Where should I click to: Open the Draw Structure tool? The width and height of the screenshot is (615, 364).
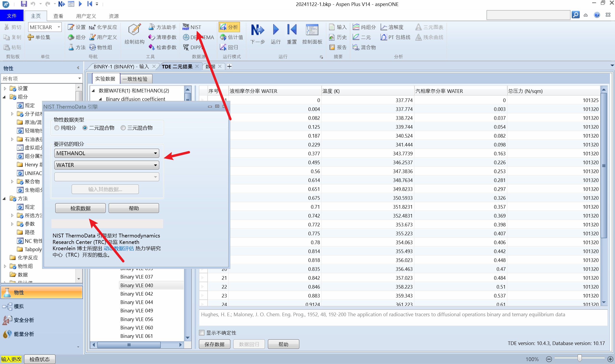(134, 34)
